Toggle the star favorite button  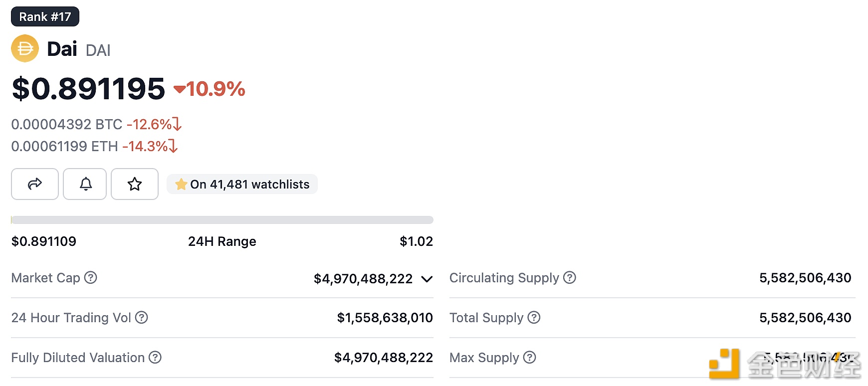click(135, 184)
